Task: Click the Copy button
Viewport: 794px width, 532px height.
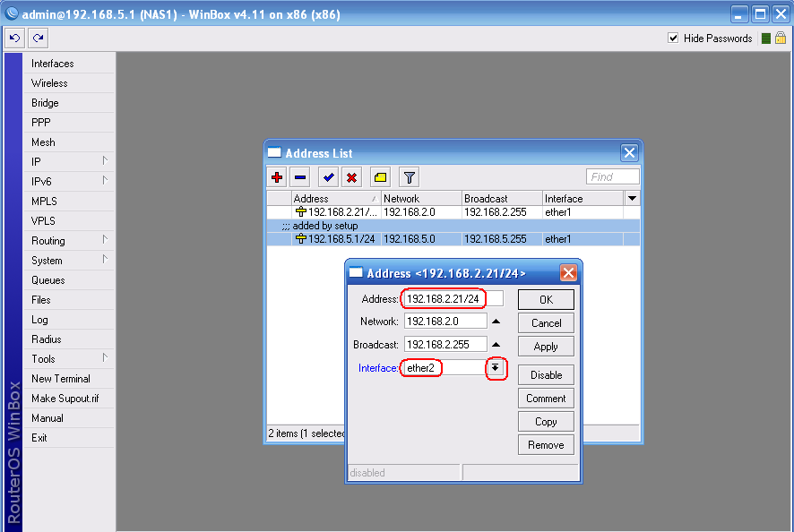Action: 546,422
